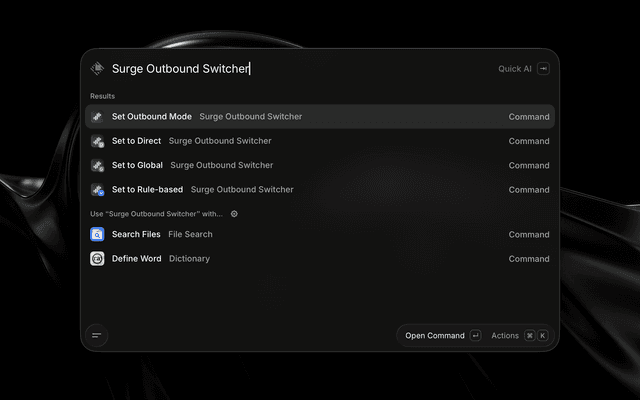Viewport: 640px width, 400px height.
Task: Select the Set to Rule-based command
Action: point(320,189)
